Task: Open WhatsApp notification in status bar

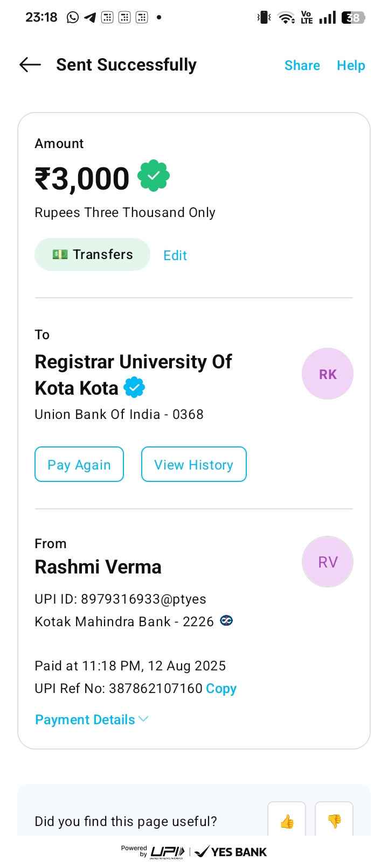Action: click(x=72, y=18)
